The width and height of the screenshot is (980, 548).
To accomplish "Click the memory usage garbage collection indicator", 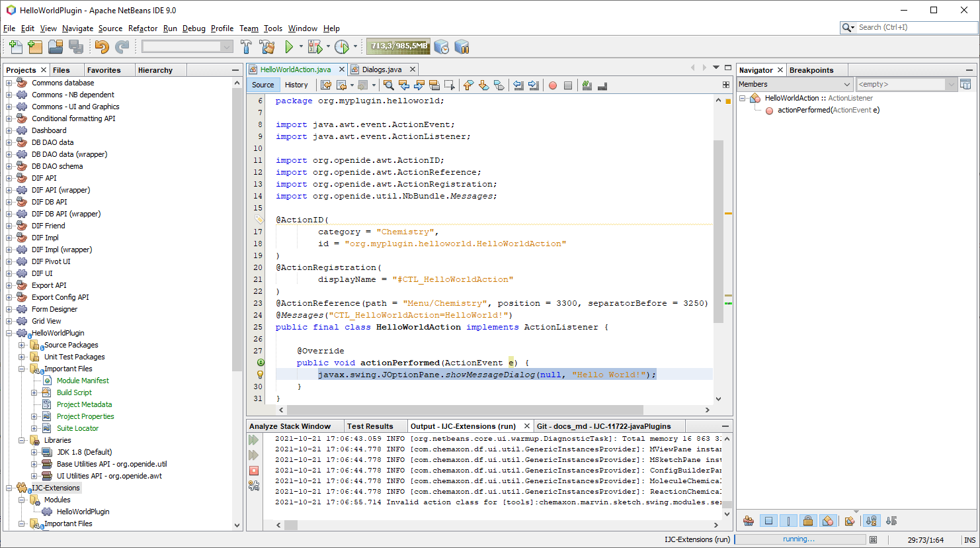I will [398, 46].
